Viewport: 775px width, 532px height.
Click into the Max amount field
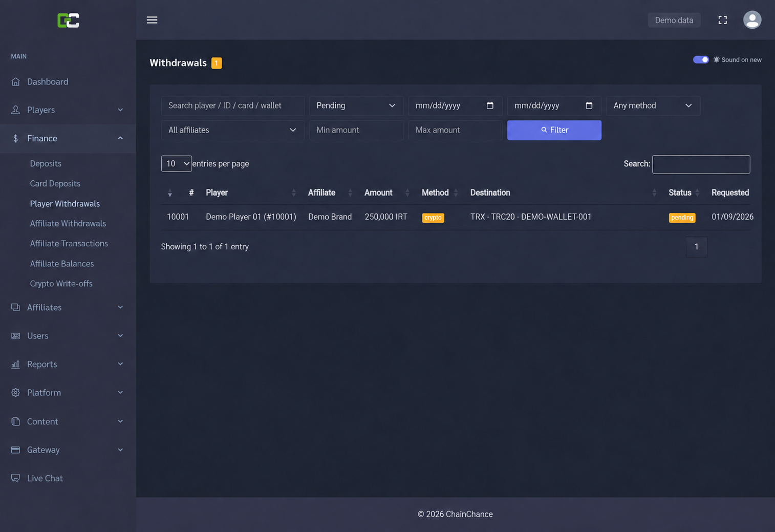point(455,130)
